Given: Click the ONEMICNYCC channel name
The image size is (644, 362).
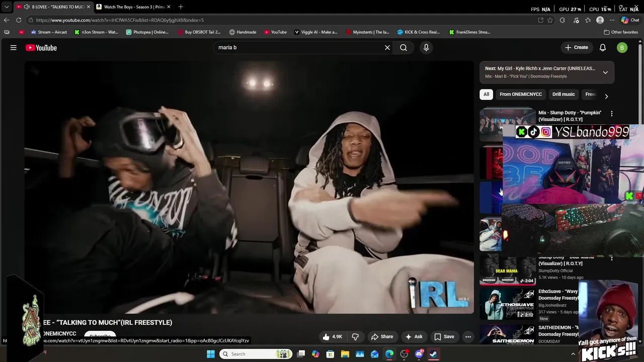Looking at the screenshot, I should coord(59,334).
